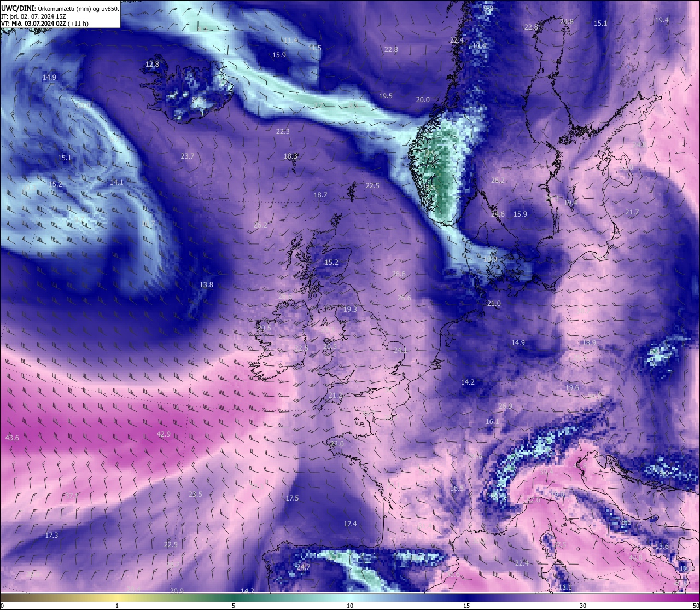700x610 pixels.
Task: Click the 21.7 value label
Action: [x=632, y=212]
